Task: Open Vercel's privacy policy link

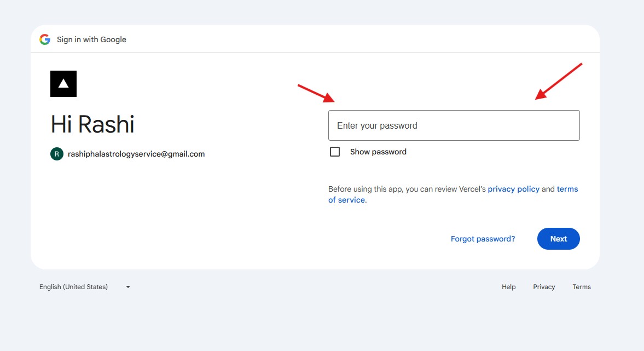Action: click(x=513, y=189)
